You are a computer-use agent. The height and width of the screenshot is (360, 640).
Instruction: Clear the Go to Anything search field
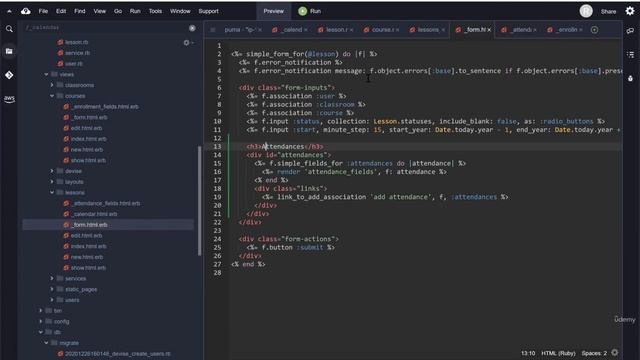point(192,28)
